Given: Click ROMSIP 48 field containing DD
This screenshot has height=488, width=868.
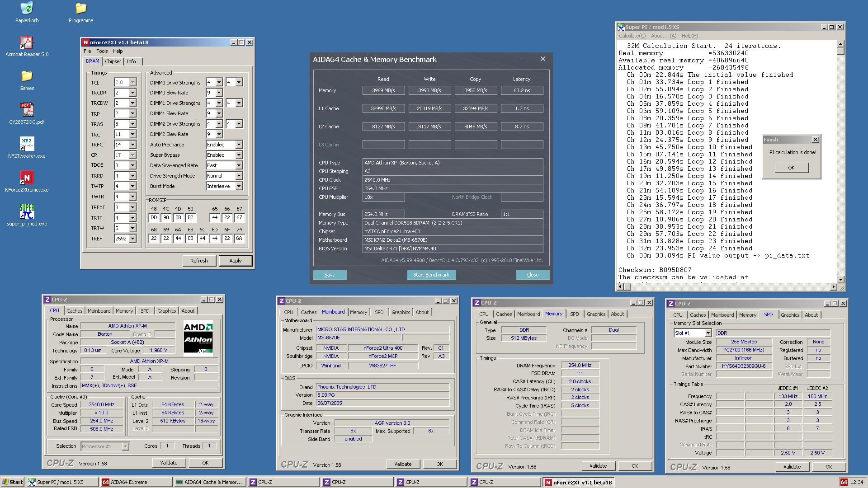Looking at the screenshot, I should click(x=154, y=217).
